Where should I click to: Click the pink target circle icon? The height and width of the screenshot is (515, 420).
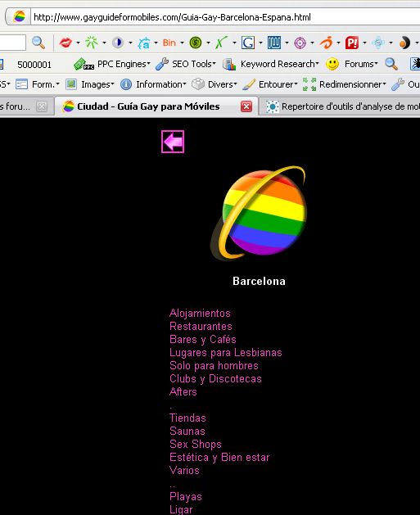[x=300, y=43]
